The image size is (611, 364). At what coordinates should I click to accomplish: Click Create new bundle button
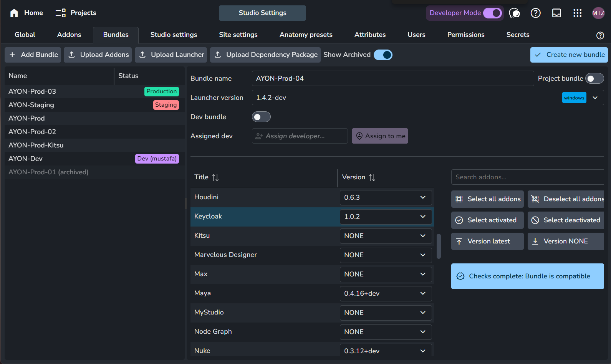[x=569, y=55]
